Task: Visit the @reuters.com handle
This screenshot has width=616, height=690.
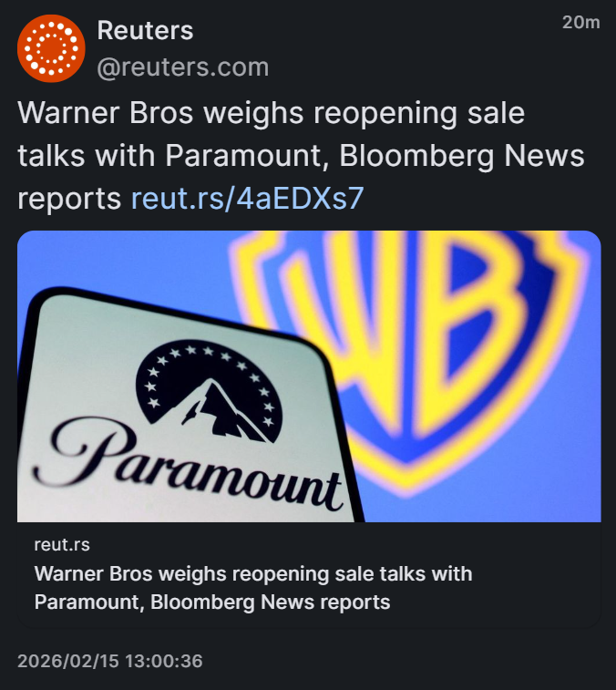Action: [x=182, y=67]
